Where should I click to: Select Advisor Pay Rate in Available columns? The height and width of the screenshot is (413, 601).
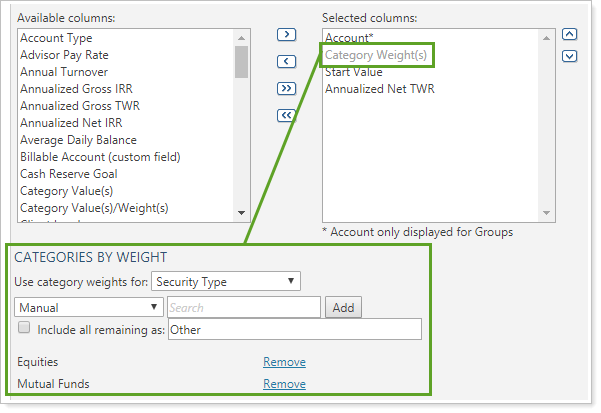64,55
